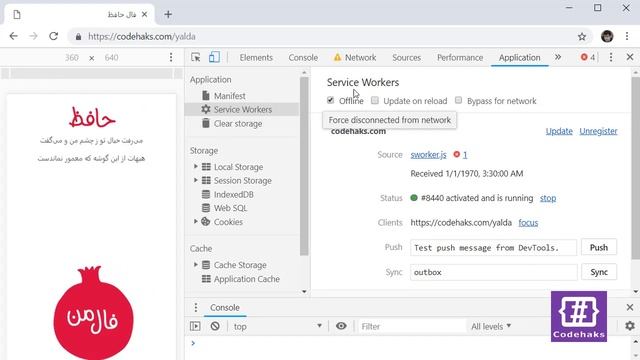Click the Update link
Screen dimensions: 640x360
click(x=559, y=131)
